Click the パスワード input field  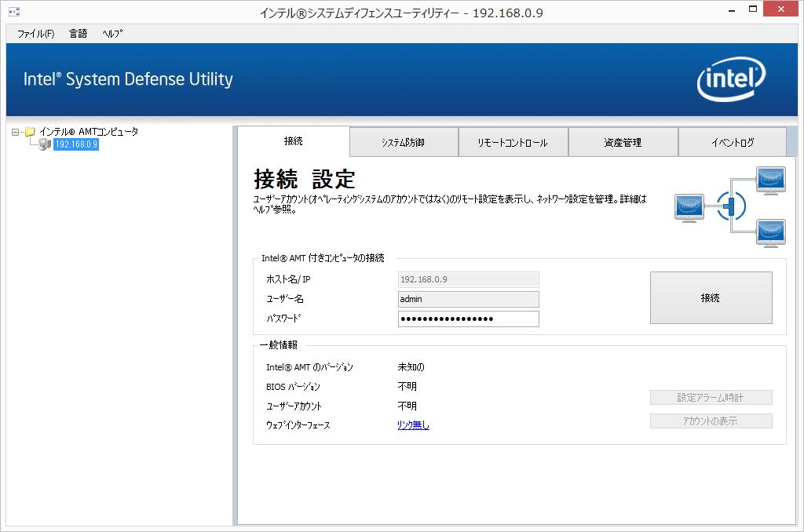point(468,319)
